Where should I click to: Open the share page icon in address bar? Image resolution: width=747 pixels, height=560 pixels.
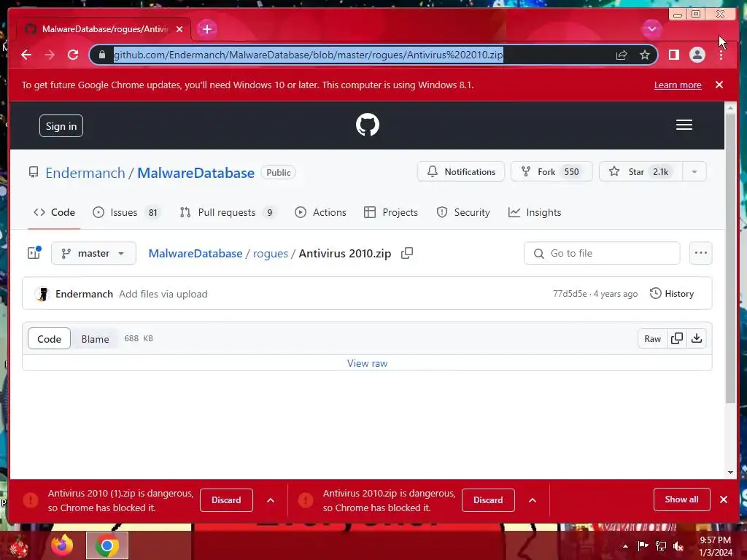click(x=622, y=55)
